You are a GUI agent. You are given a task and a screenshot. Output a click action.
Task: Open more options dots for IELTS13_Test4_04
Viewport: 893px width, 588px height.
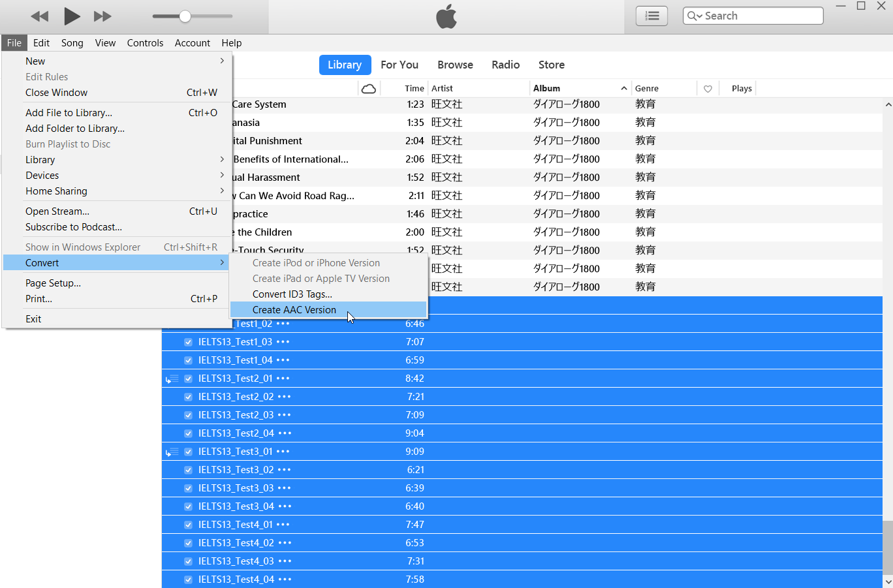click(285, 580)
